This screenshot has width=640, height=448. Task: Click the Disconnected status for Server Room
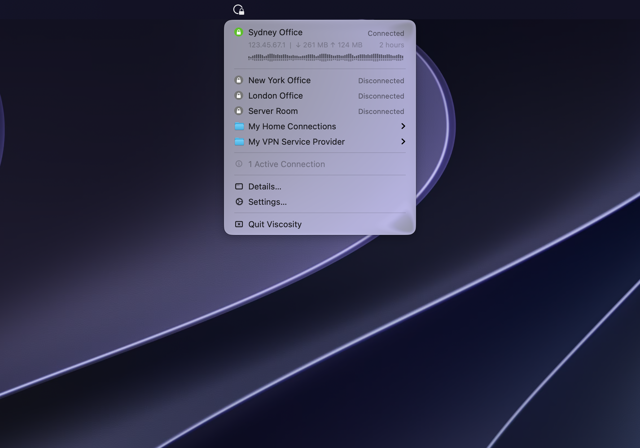pos(381,111)
